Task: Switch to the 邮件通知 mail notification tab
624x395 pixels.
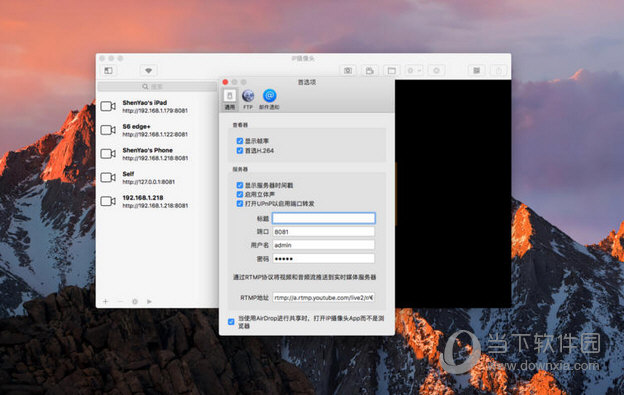Action: tap(269, 99)
